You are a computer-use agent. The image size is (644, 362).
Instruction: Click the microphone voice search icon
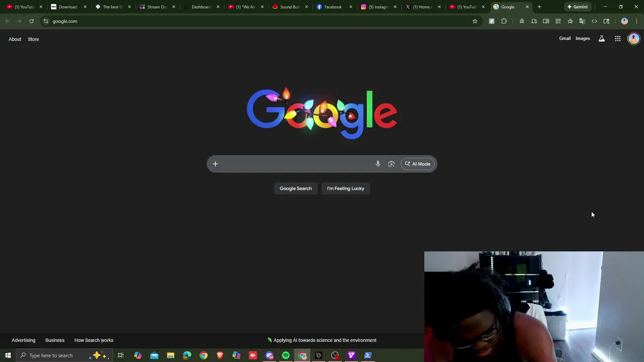point(378,164)
